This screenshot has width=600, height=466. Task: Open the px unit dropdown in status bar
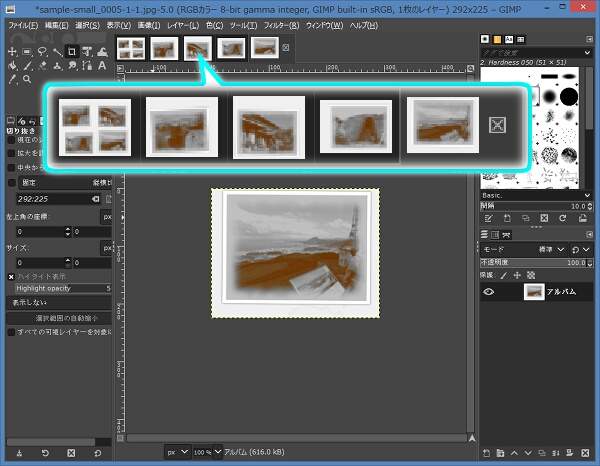pos(175,453)
